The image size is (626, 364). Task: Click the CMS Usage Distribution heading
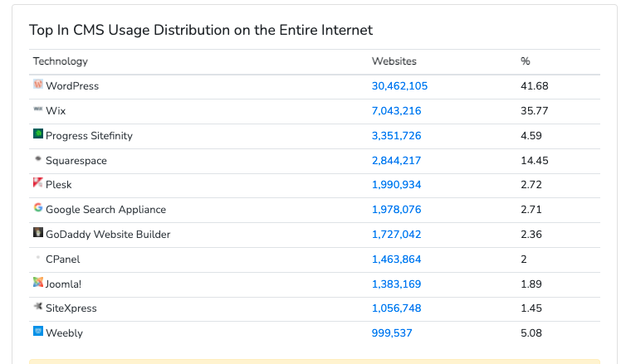(x=201, y=31)
